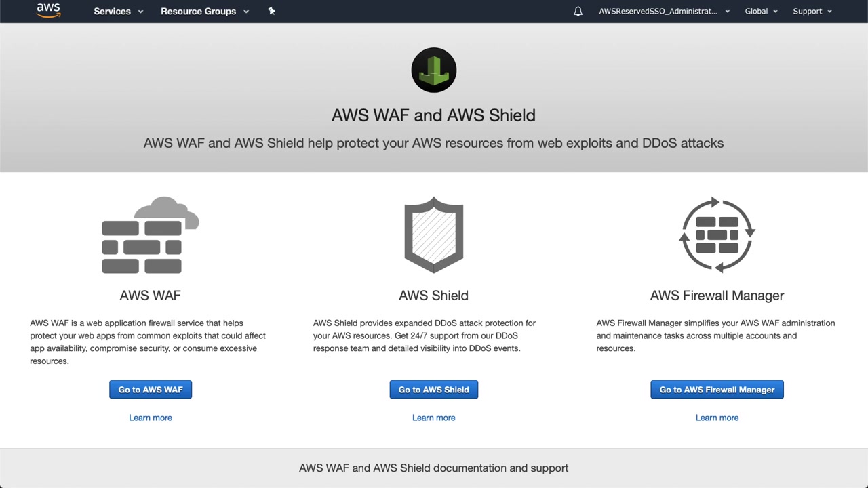Click the green AWS WAF service badge

pos(434,70)
